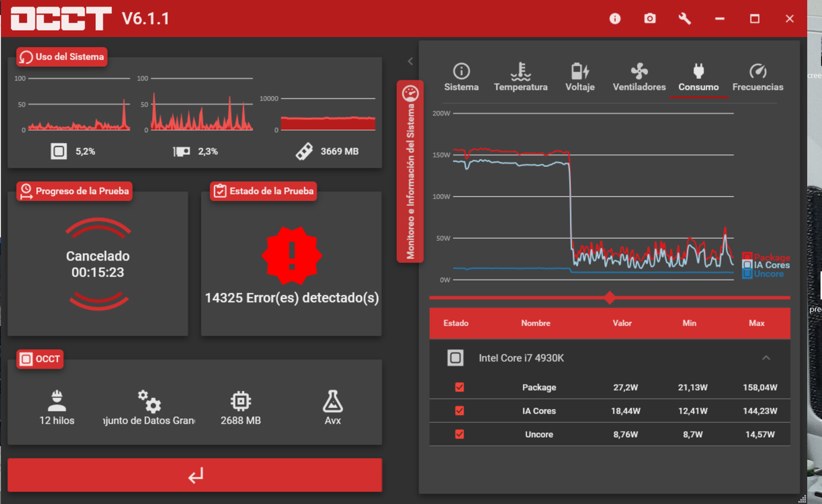Click the Avx flask icon
The width and height of the screenshot is (822, 504).
click(332, 401)
